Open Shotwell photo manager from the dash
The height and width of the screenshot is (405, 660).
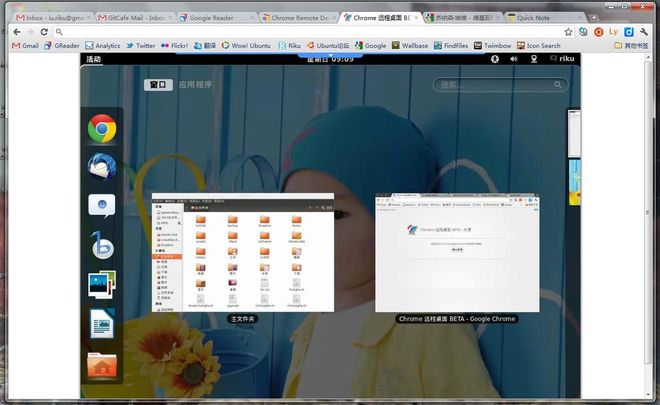coord(101,285)
